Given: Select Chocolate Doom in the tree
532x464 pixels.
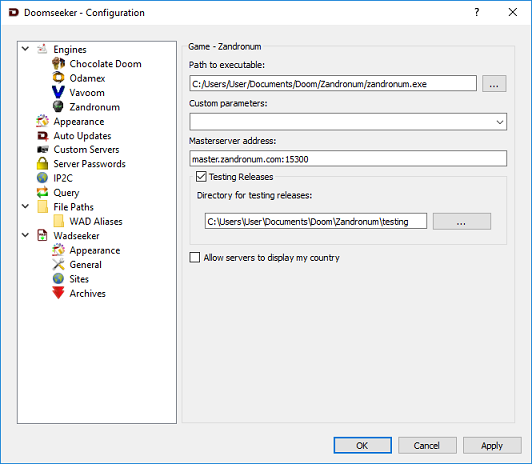Looking at the screenshot, I should click(105, 64).
